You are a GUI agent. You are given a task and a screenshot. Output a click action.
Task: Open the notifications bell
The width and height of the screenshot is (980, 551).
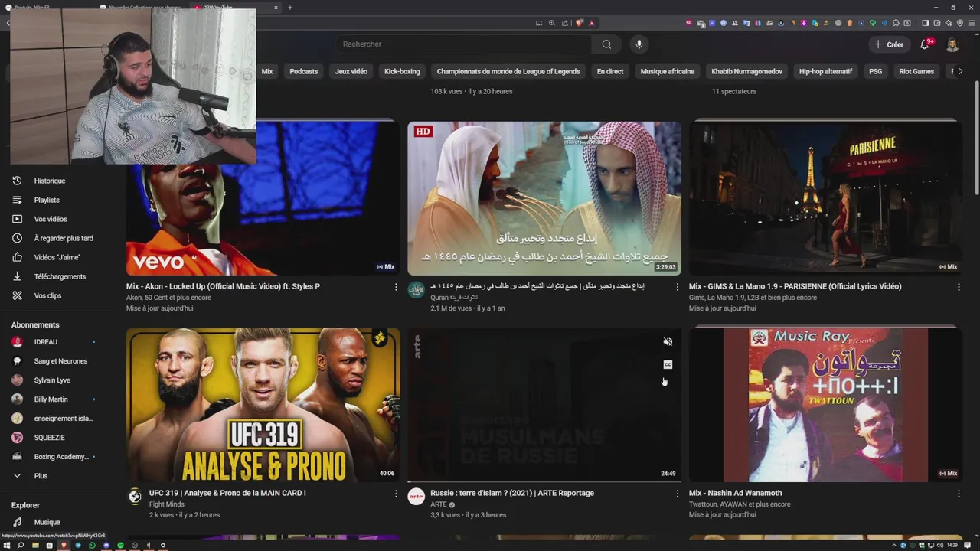click(x=925, y=44)
